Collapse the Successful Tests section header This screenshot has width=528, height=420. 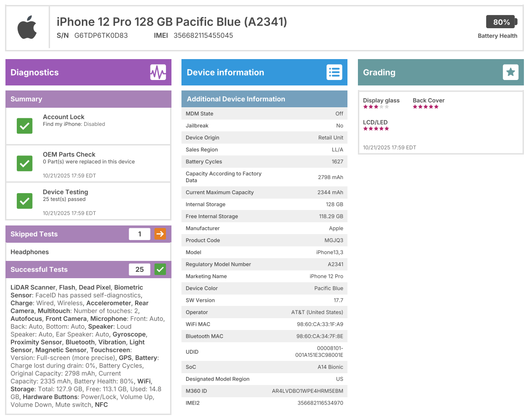pyautogui.click(x=64, y=270)
